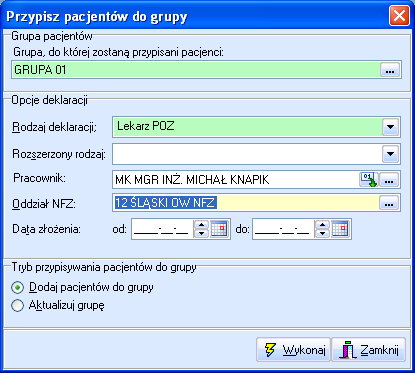The height and width of the screenshot is (373, 415).
Task: Close the Przypisz pacjentów do grupy dialog
Action: (x=399, y=16)
